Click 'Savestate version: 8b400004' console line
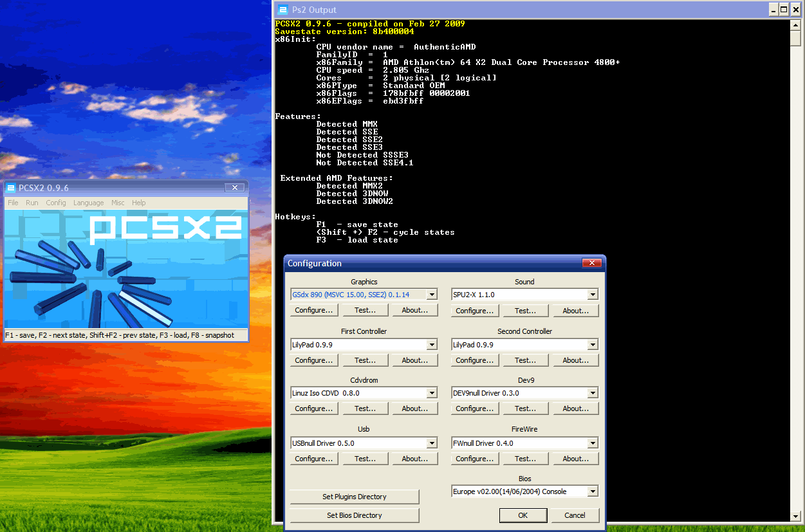 (344, 32)
